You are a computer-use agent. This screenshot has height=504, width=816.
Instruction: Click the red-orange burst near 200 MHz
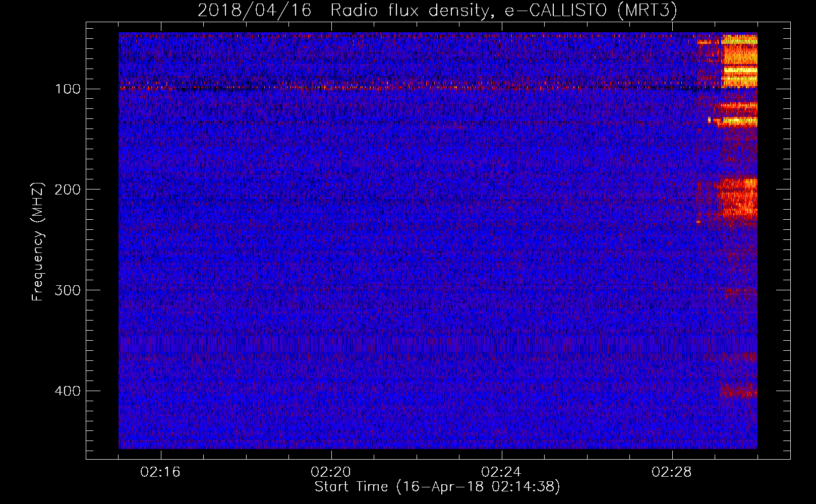point(736,198)
